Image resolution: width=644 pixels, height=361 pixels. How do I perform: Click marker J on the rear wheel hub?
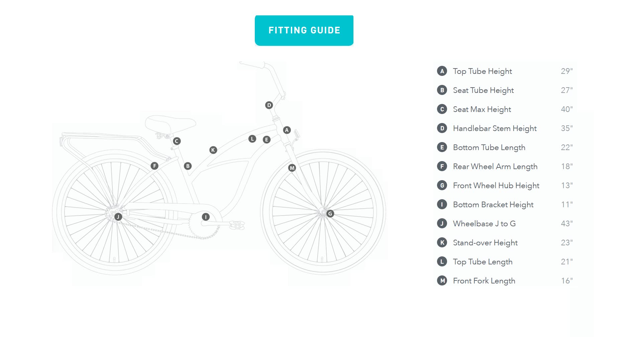click(118, 217)
